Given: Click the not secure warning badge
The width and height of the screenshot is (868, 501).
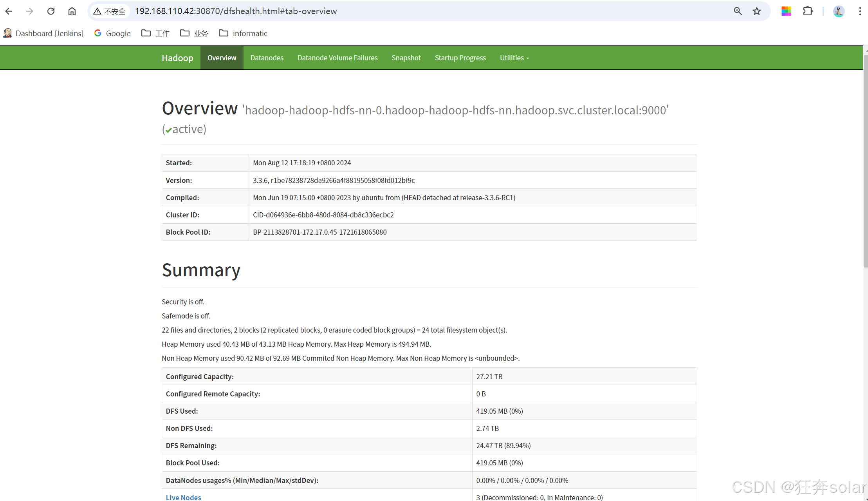Looking at the screenshot, I should pos(110,11).
